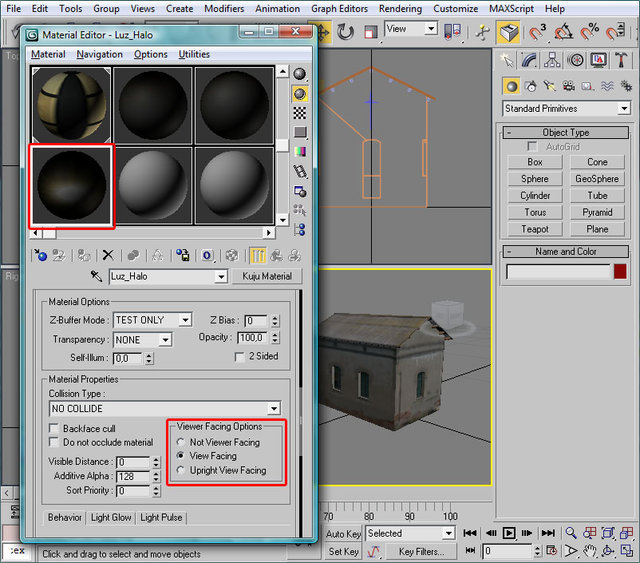Click the Pick Material eyedropper icon

pos(97,276)
